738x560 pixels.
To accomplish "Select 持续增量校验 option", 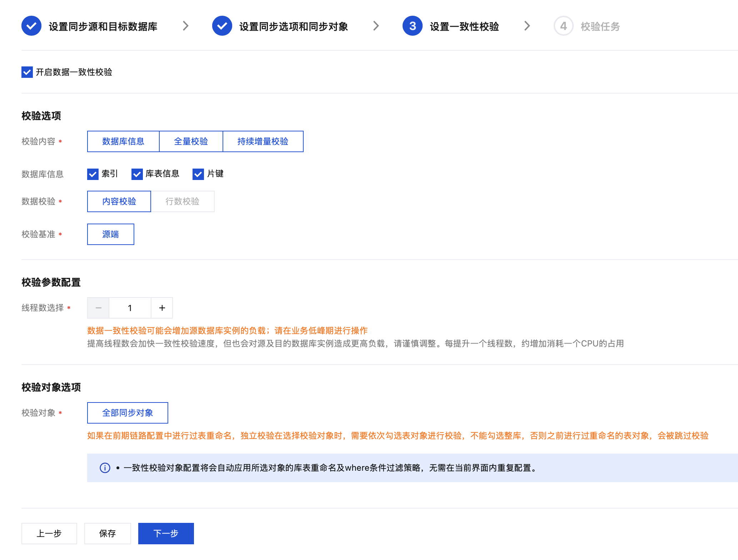I will (x=263, y=141).
